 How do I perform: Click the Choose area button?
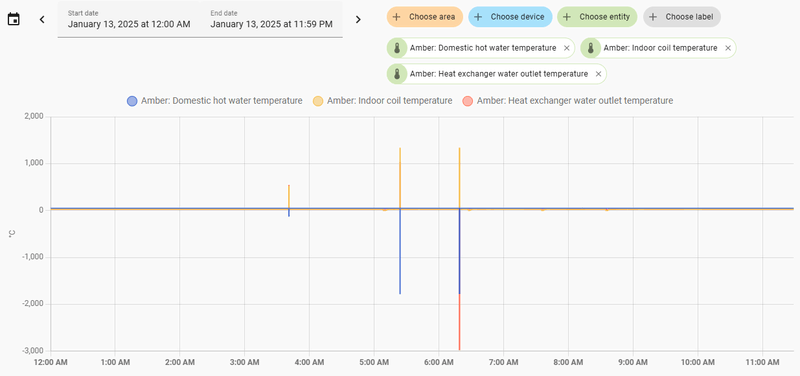coord(424,17)
